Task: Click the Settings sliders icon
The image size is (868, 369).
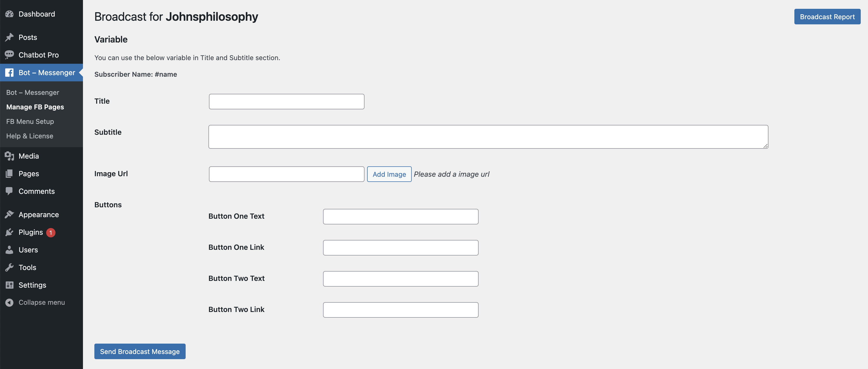Action: pyautogui.click(x=9, y=285)
